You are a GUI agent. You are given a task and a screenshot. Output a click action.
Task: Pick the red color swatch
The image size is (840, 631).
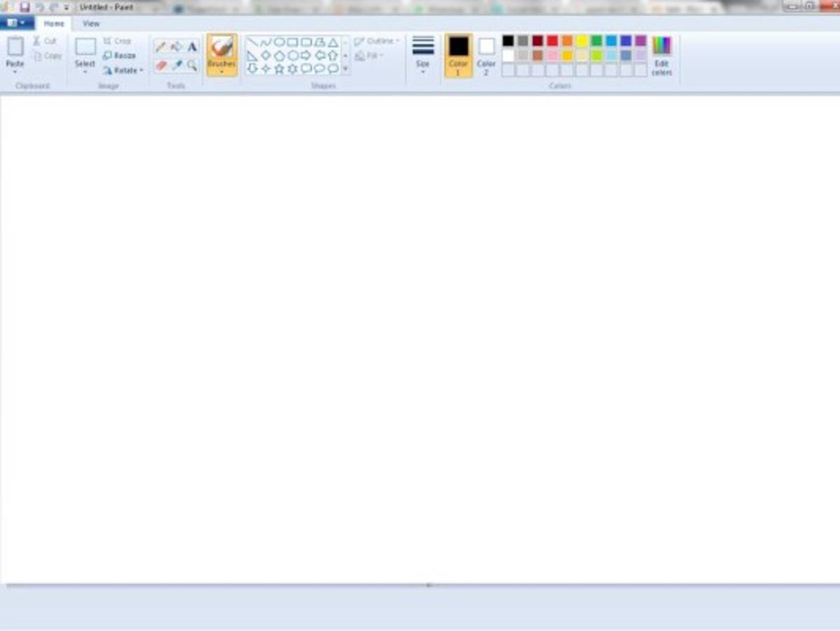coord(552,41)
